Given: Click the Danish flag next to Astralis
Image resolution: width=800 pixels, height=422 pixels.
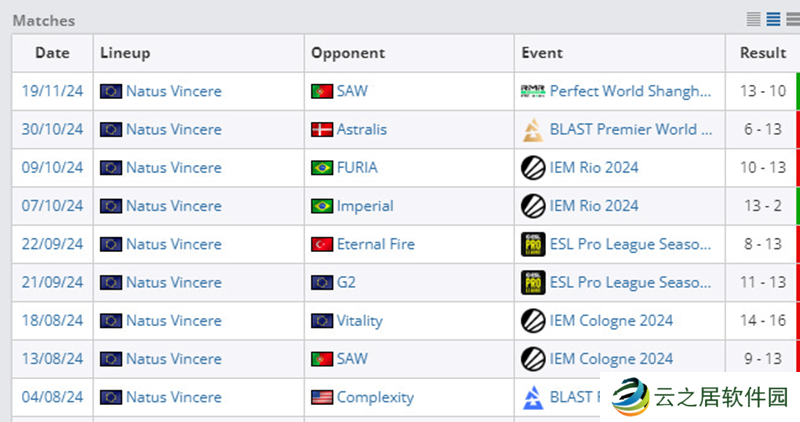Looking at the screenshot, I should pos(322,130).
